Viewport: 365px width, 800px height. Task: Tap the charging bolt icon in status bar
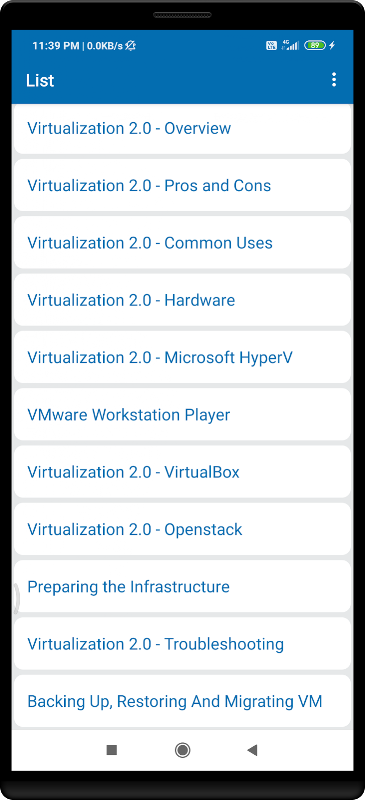coord(332,45)
